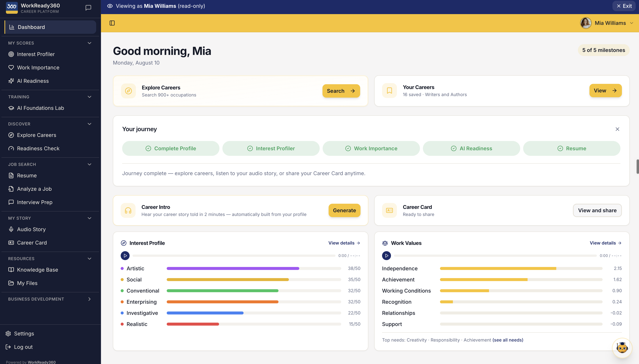Viewport: 639px width, 364px height.
Task: Open Interview Prep page
Action: coord(50,202)
